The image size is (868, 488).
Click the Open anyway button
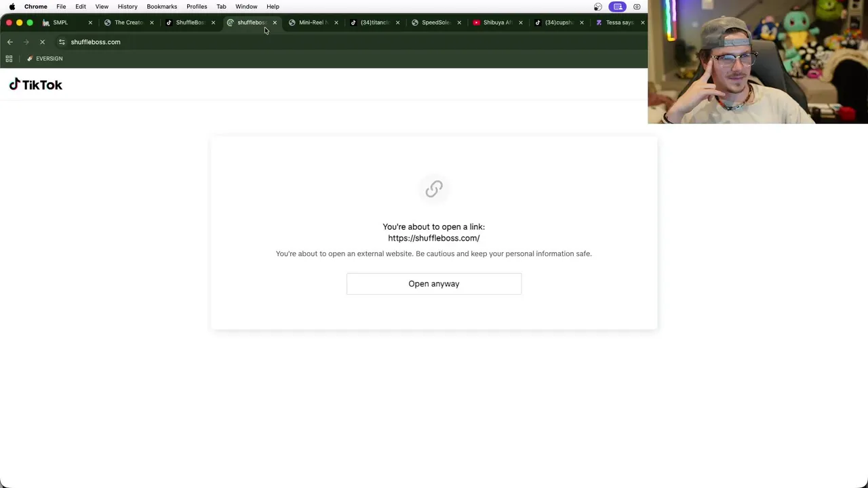[x=434, y=284]
